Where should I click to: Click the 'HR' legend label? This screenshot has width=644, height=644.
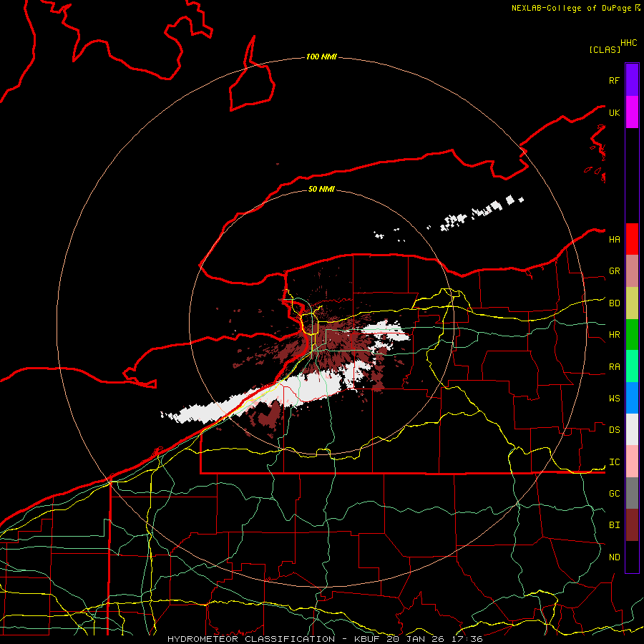614,335
